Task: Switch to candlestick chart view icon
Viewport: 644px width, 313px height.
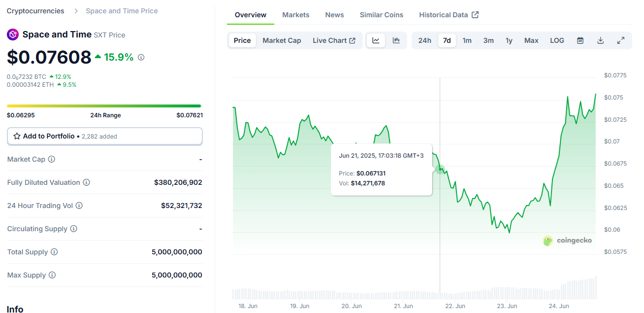Action: click(396, 40)
